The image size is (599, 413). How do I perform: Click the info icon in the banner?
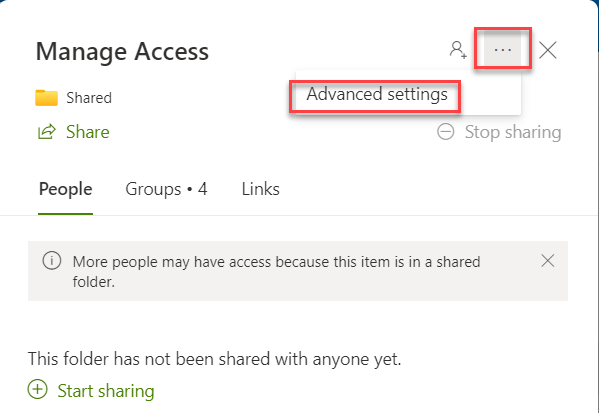coord(52,261)
